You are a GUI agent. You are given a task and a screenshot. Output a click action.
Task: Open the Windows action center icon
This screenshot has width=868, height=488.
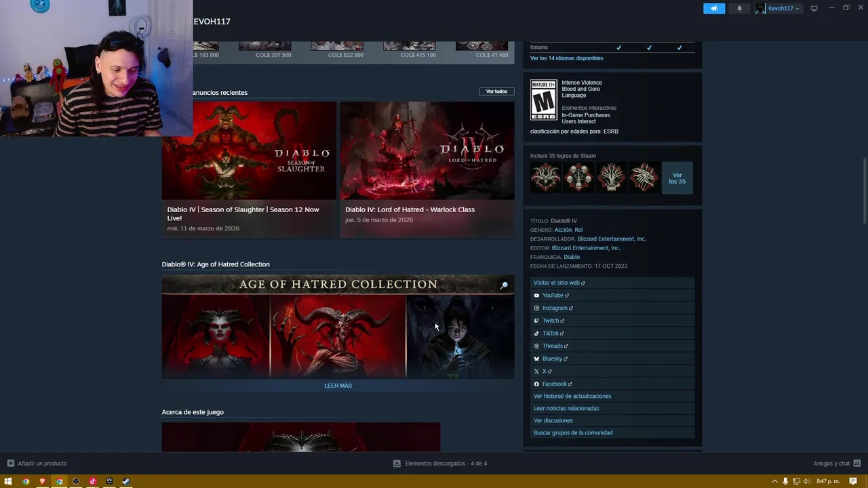pos(853,481)
